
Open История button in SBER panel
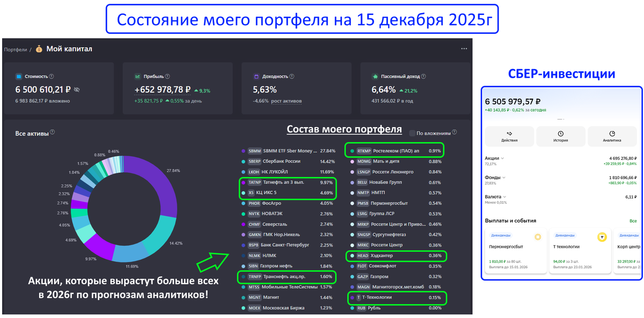click(x=561, y=136)
